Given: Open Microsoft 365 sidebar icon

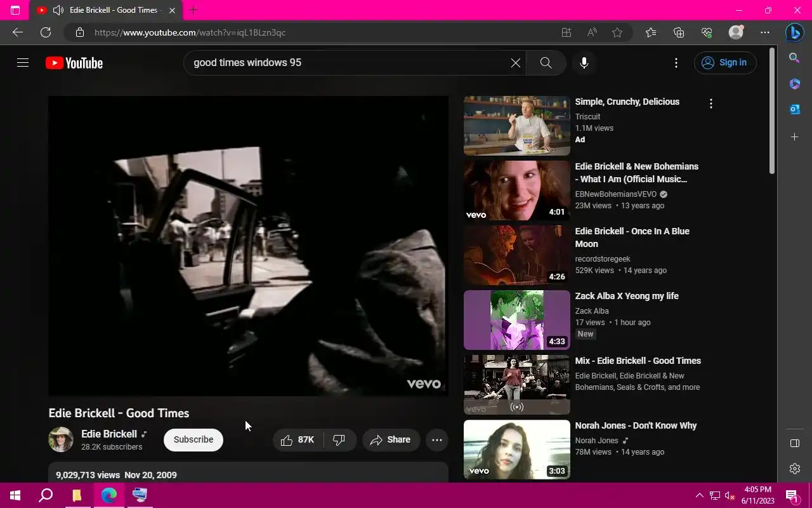Looking at the screenshot, I should coord(794,84).
